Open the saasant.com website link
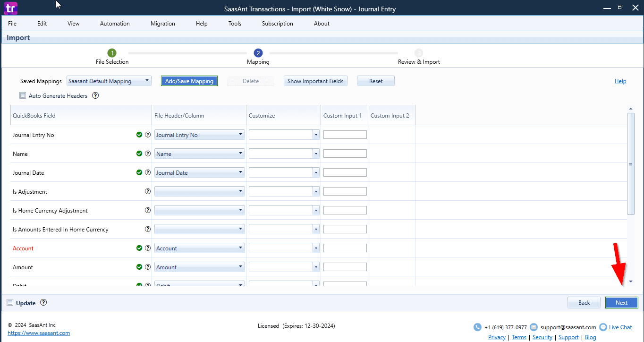Screen dimensions: 644x342 point(39,333)
